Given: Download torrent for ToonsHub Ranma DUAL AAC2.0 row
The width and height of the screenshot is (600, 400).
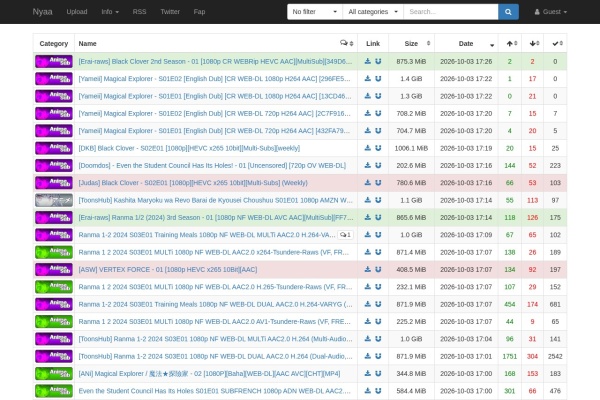Looking at the screenshot, I should click(x=368, y=356).
